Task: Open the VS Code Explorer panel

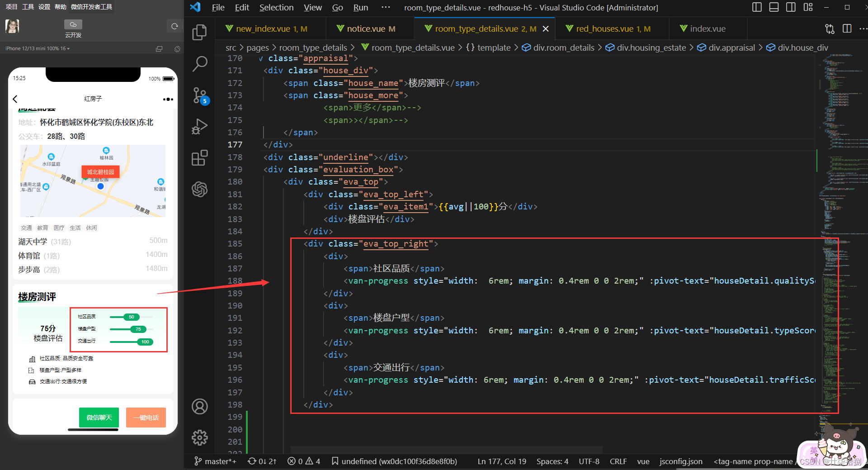Action: [x=199, y=33]
